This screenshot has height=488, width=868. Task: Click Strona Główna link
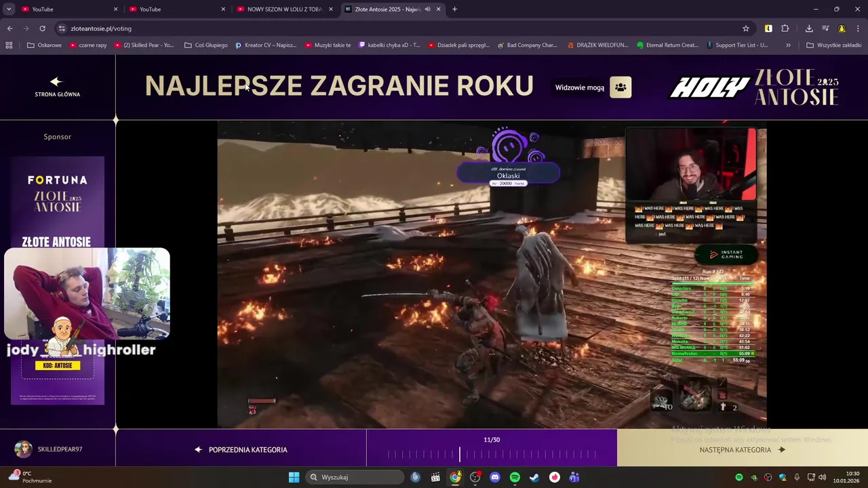[58, 94]
